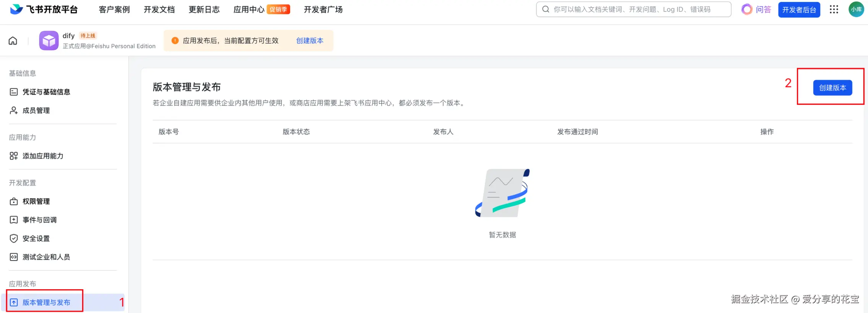Click the 事件与回调 icon
Screen dimensions: 868x313
tap(14, 220)
